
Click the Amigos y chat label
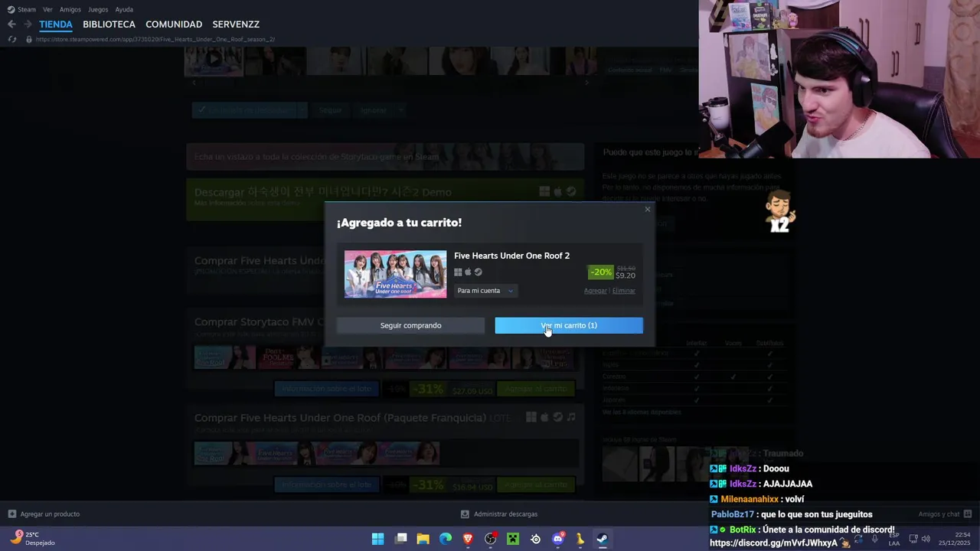pyautogui.click(x=939, y=514)
